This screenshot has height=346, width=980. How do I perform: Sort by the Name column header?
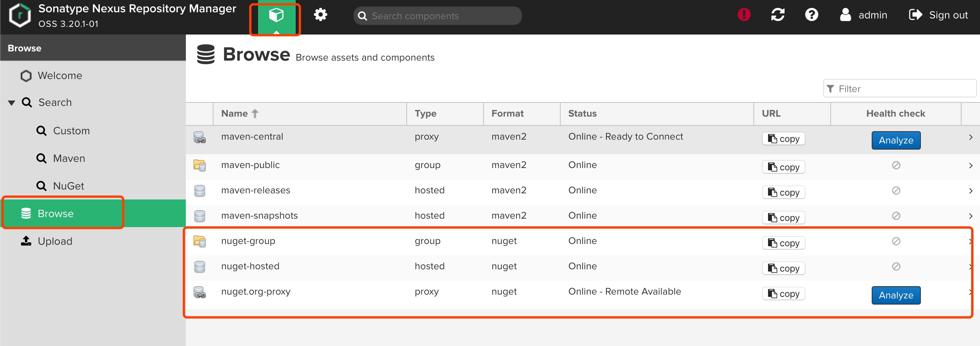[x=310, y=114]
